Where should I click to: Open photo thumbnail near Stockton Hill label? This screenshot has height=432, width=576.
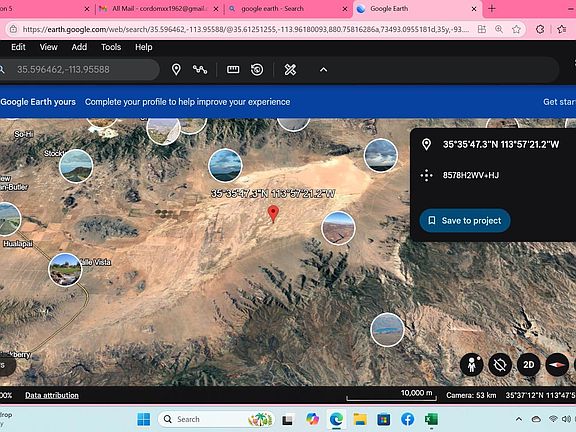click(x=76, y=166)
